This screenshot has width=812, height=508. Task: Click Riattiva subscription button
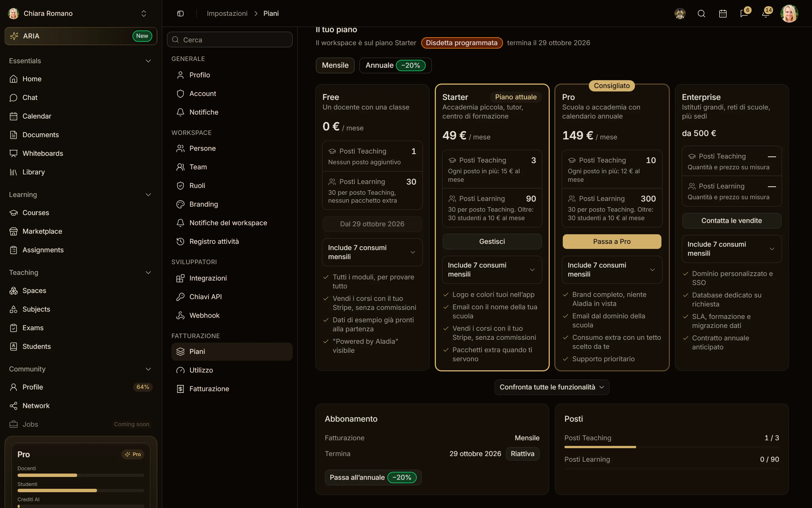click(x=522, y=454)
